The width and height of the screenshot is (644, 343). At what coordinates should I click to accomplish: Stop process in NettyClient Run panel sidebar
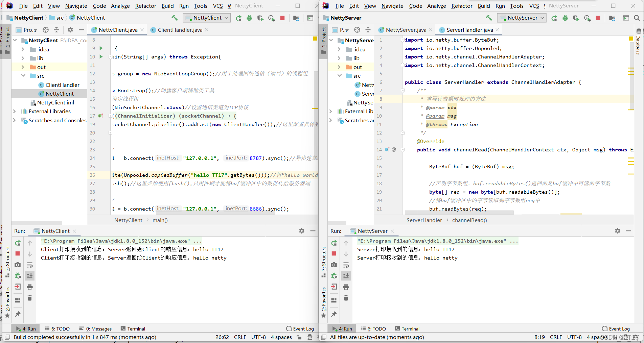[18, 253]
